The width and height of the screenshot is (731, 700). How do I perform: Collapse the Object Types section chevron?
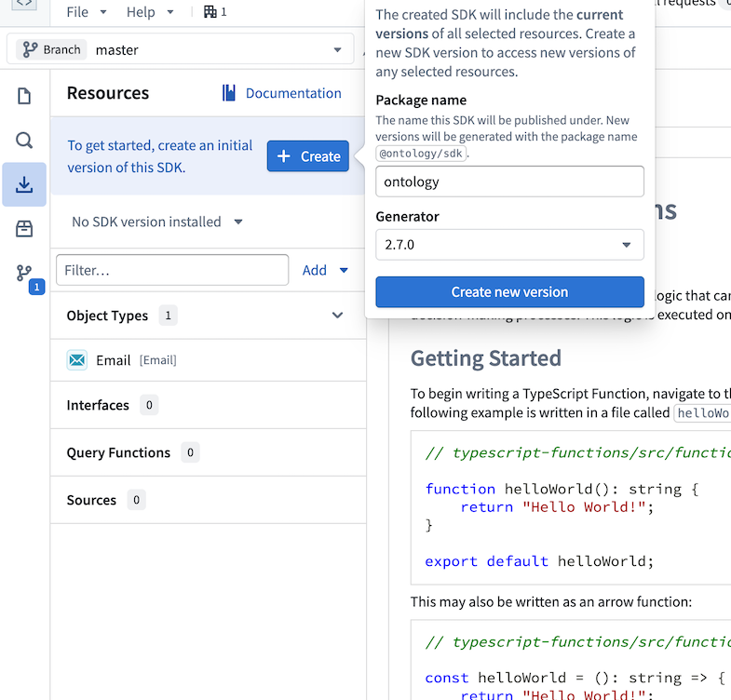point(338,316)
